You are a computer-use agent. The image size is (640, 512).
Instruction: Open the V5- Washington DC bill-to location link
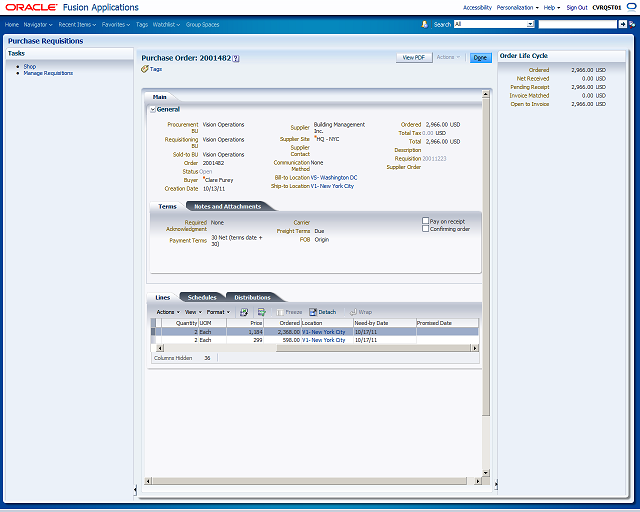point(334,178)
